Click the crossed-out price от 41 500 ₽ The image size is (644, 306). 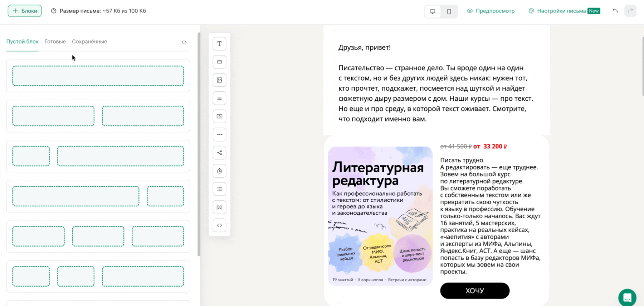[x=456, y=146]
